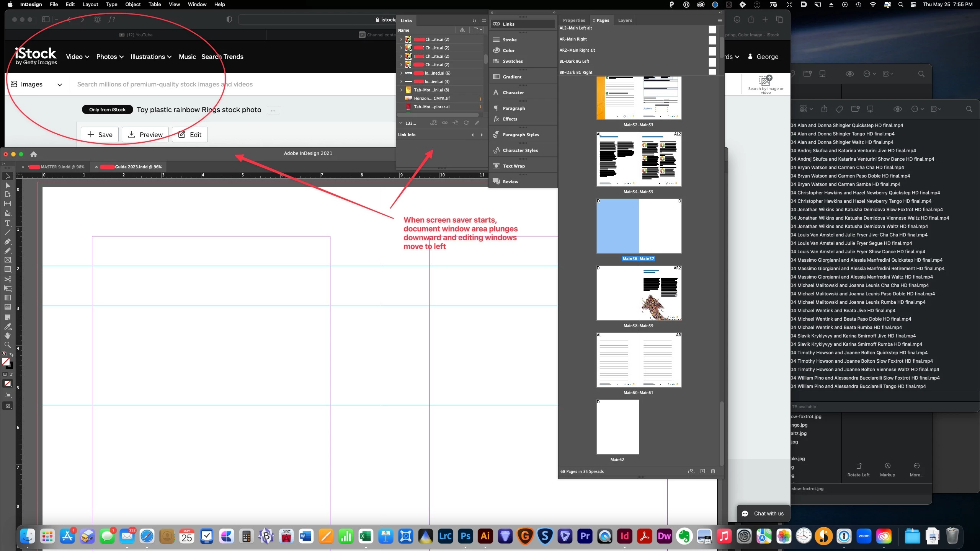The width and height of the screenshot is (980, 551).
Task: Open the Swatches panel button
Action: tap(512, 61)
